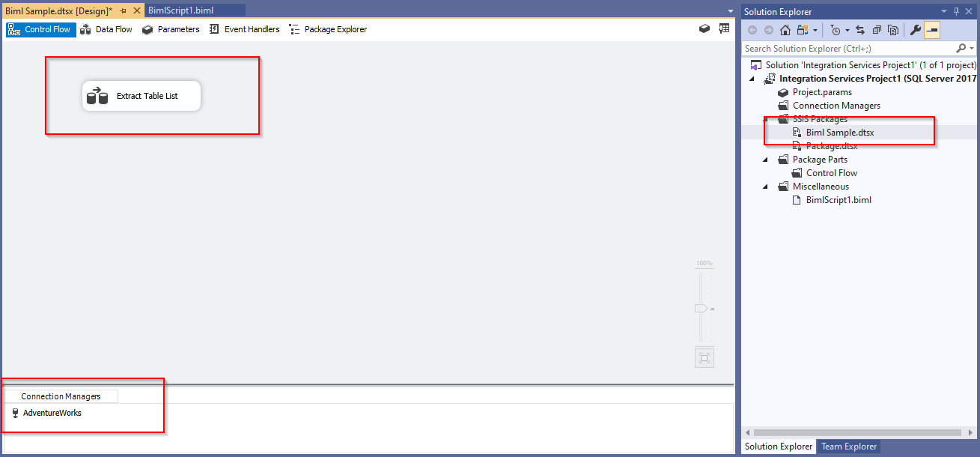This screenshot has width=980, height=457.
Task: Select the Integration Services Project1 project label
Action: (x=877, y=79)
